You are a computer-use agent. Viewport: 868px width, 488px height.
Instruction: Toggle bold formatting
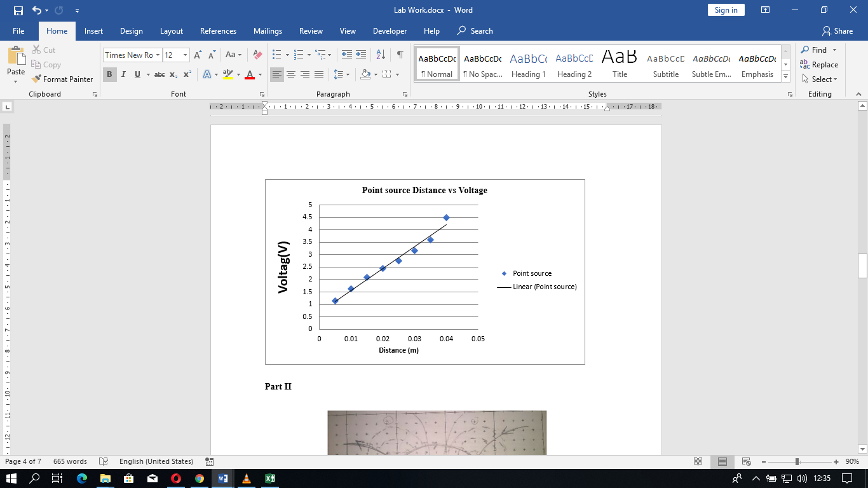[x=108, y=75]
